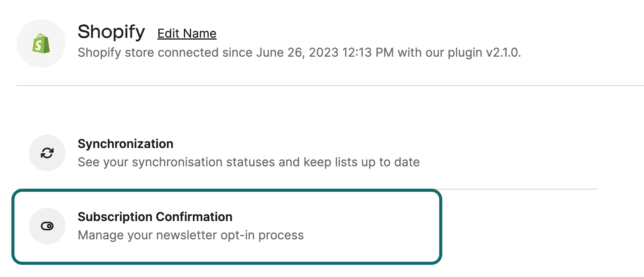Click the 'opt-in process' phrase
644x277 pixels.
[x=262, y=235]
